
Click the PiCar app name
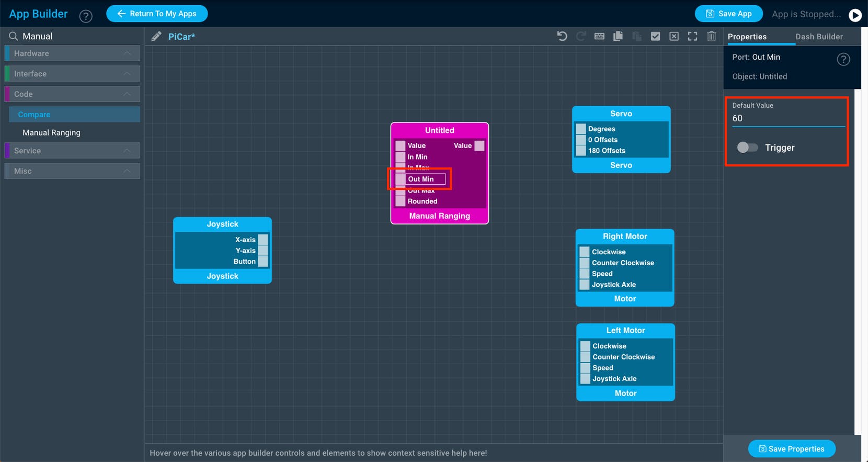[181, 37]
